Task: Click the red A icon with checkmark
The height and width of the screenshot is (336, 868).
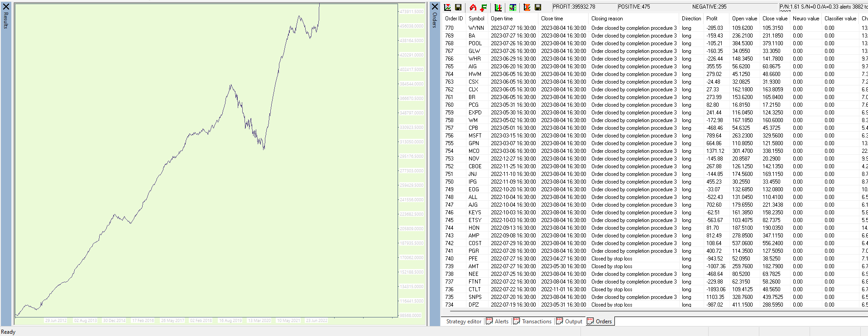Action: click(x=473, y=7)
